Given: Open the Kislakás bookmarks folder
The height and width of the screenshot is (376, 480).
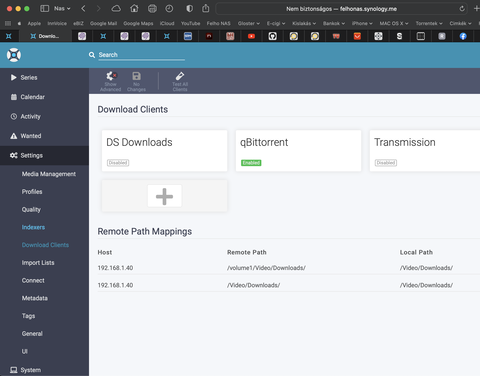Looking at the screenshot, I should click(x=304, y=23).
